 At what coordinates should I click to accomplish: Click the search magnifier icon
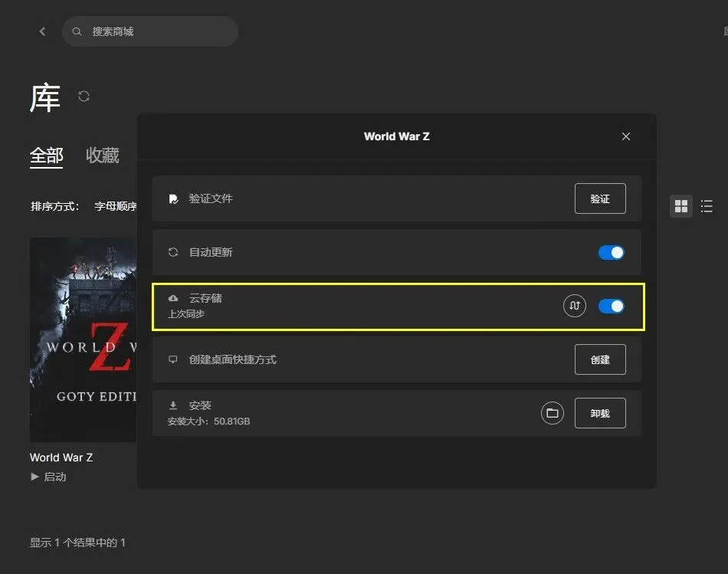click(77, 31)
